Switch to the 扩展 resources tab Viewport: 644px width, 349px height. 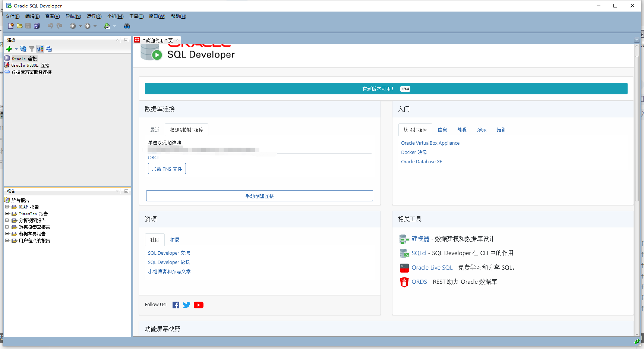point(175,240)
